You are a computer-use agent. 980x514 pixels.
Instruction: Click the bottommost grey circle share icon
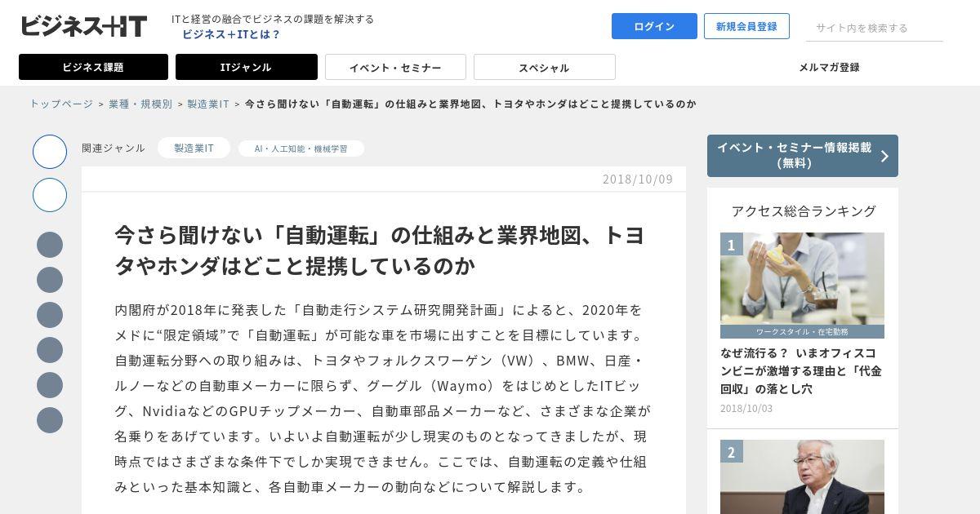(x=50, y=420)
